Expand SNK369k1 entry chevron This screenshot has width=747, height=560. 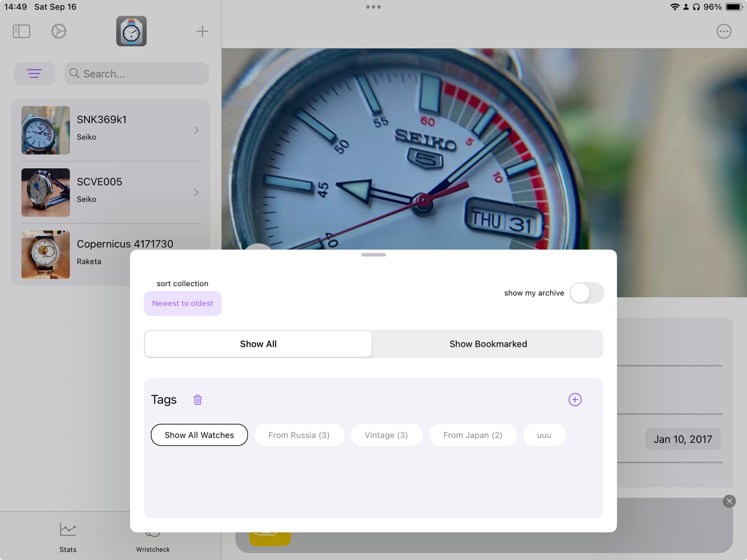[x=196, y=130]
